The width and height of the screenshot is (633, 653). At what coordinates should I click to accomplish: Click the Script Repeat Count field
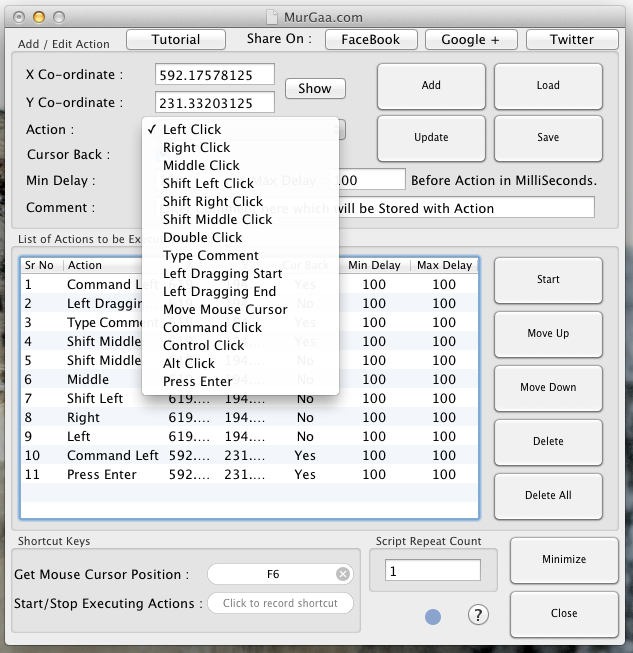(x=433, y=571)
